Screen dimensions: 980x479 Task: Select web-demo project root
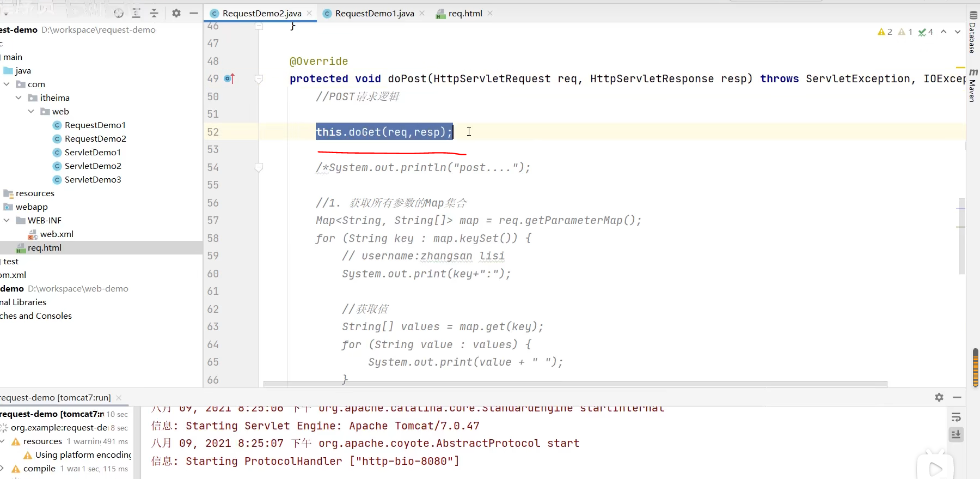[64, 288]
